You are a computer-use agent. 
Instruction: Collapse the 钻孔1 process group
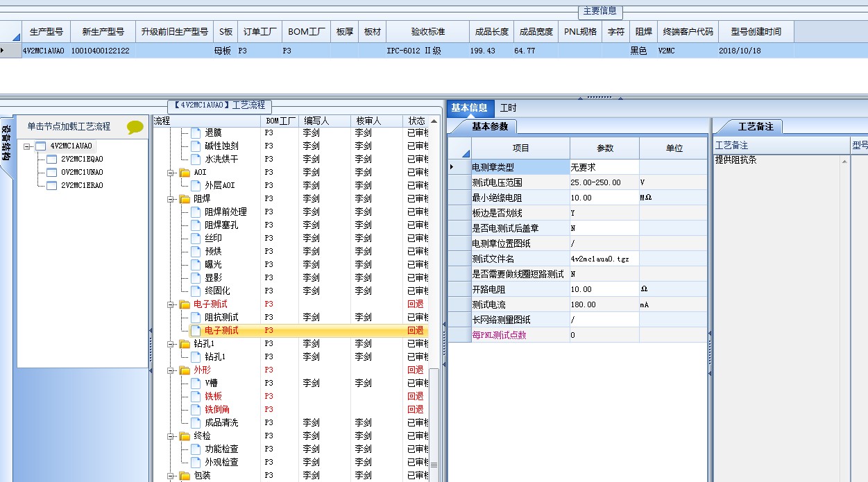coord(171,344)
